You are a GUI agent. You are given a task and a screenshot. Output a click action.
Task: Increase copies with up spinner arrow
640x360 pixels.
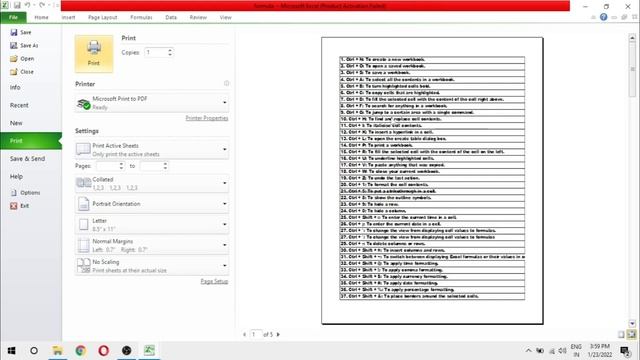tap(170, 50)
